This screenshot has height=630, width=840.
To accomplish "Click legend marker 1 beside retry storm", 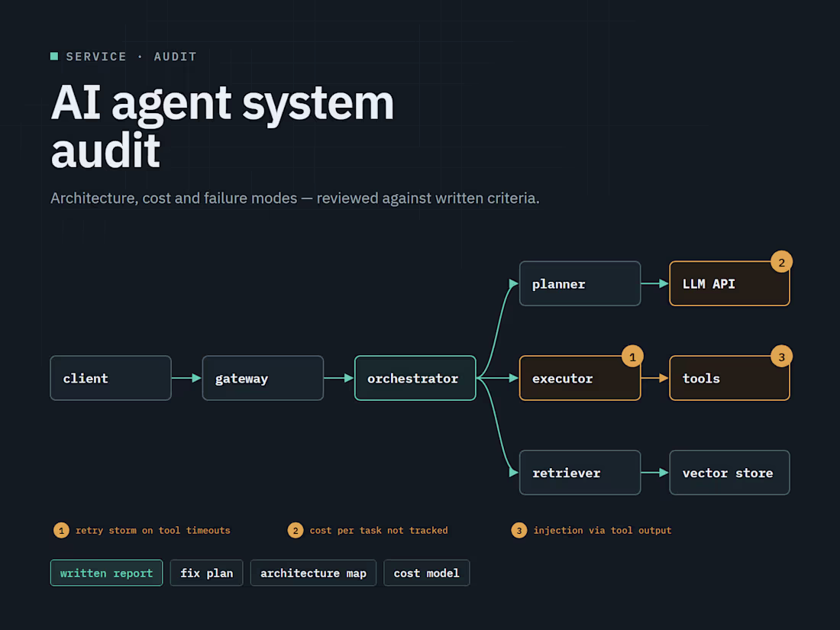I will (x=61, y=531).
